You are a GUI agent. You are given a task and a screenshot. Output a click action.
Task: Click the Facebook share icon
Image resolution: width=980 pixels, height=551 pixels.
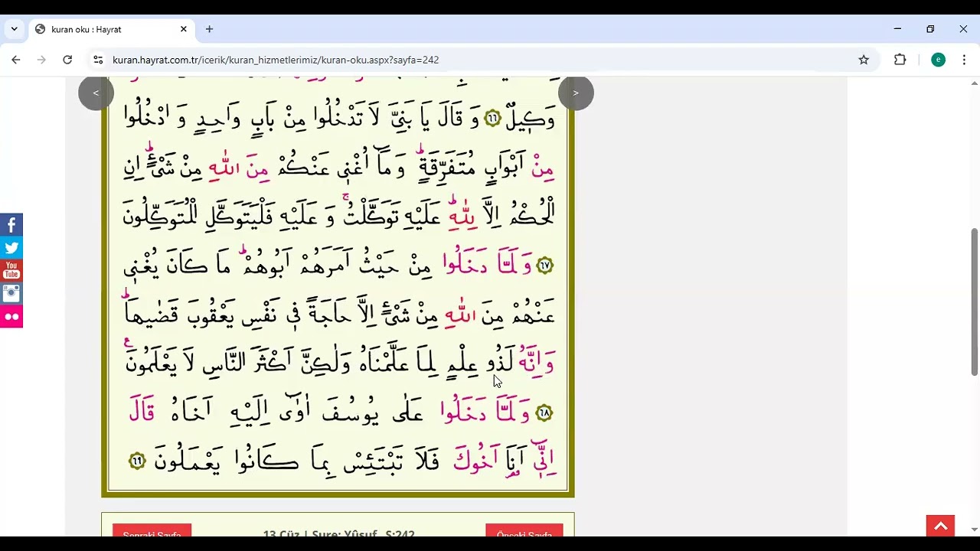(x=11, y=225)
